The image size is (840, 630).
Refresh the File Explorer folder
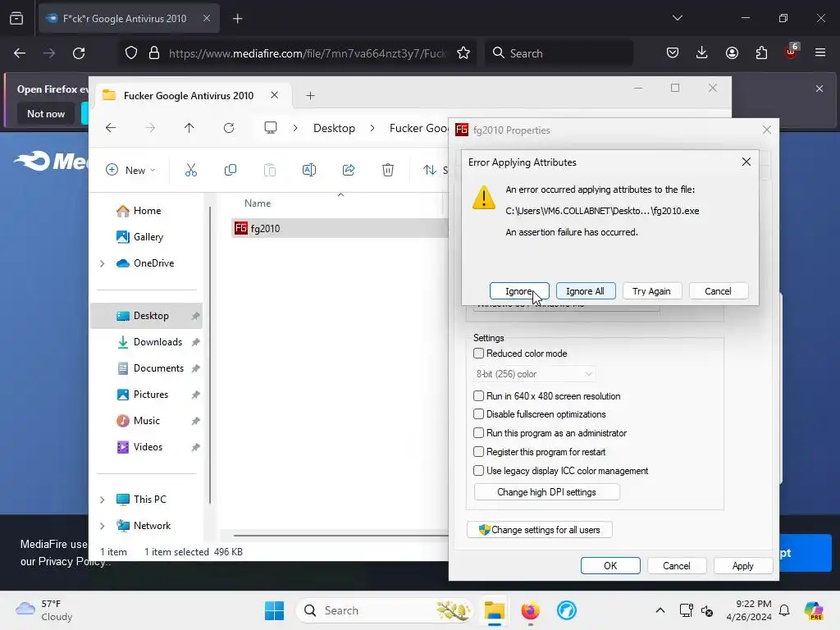(x=229, y=128)
